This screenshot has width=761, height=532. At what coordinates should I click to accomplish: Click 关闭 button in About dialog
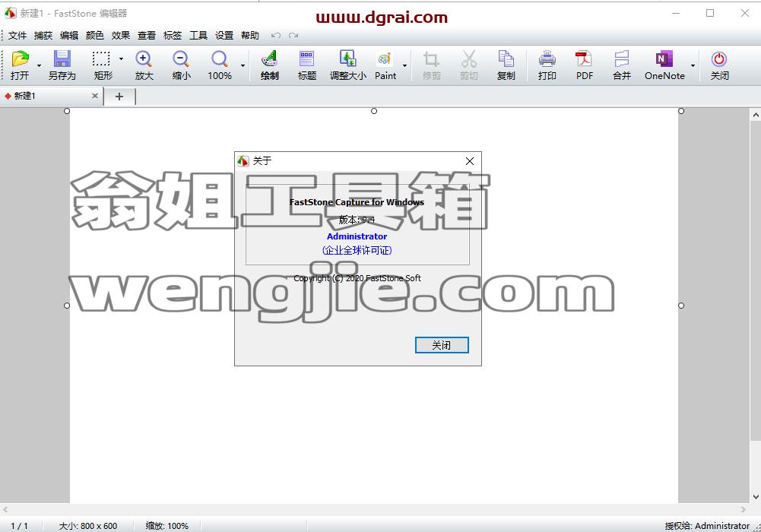pos(442,345)
